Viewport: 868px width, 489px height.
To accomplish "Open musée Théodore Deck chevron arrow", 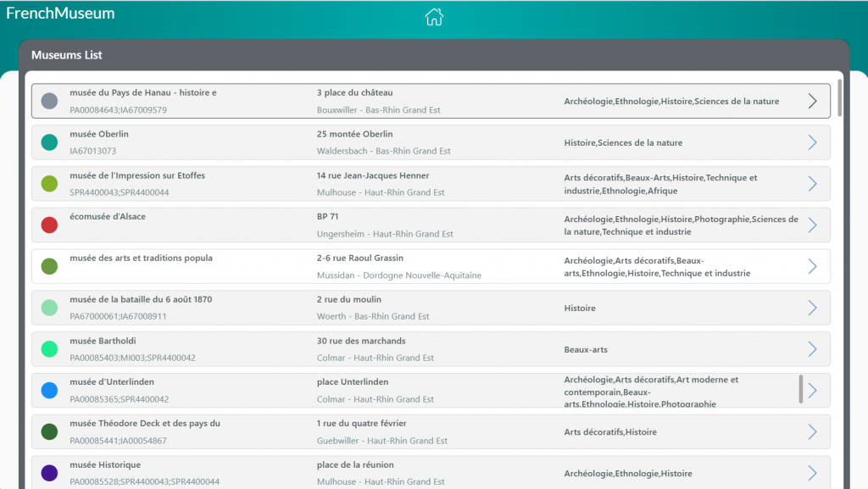I will tap(812, 431).
